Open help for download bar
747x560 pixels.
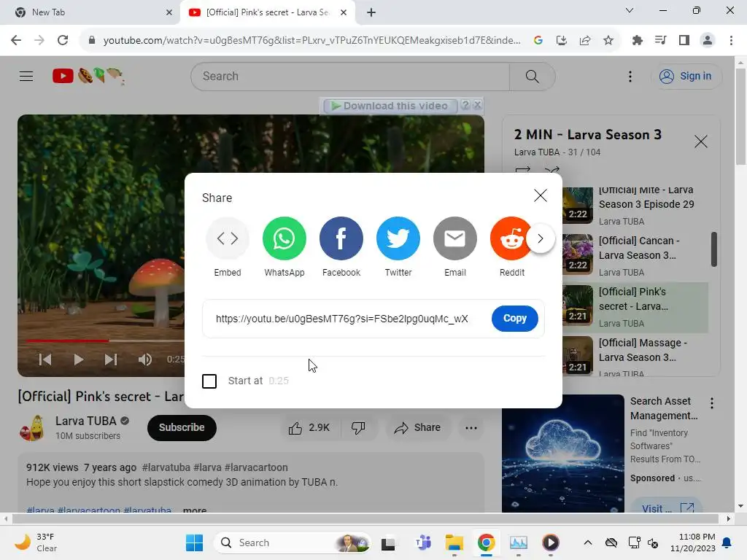click(465, 105)
